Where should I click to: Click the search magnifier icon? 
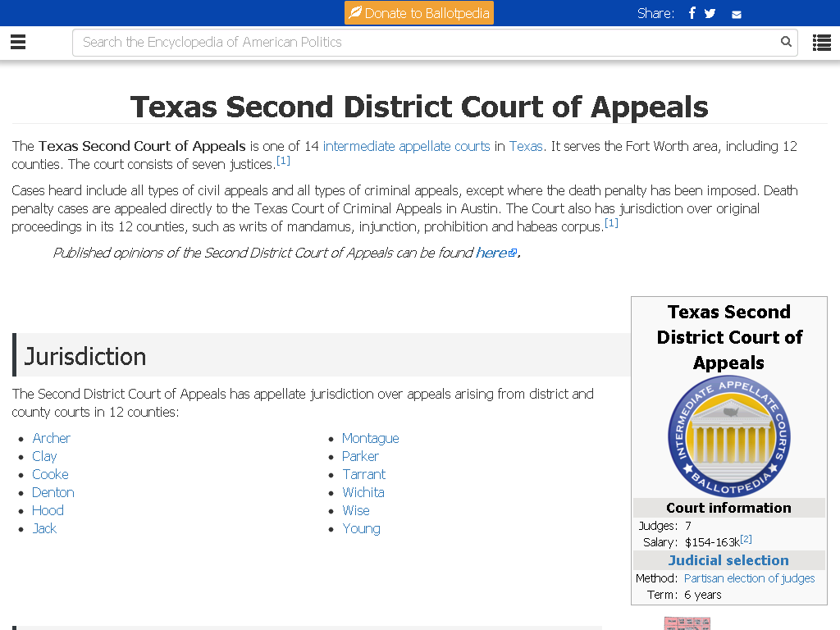786,42
